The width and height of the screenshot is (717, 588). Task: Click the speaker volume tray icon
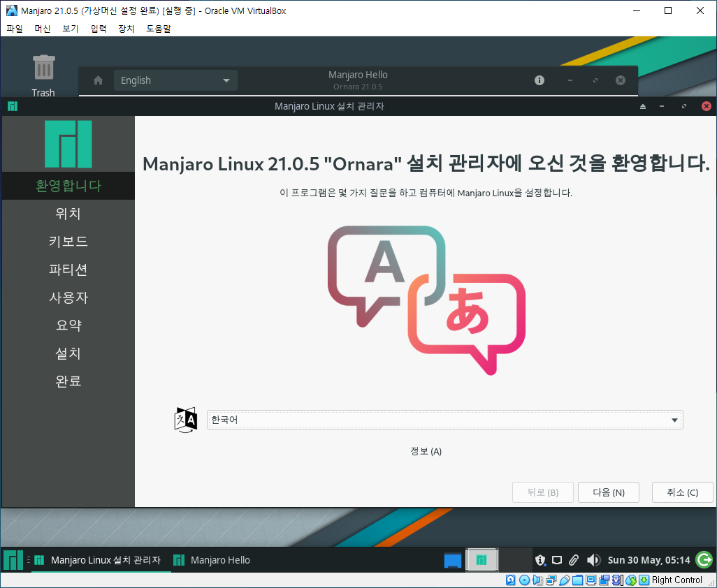[593, 560]
